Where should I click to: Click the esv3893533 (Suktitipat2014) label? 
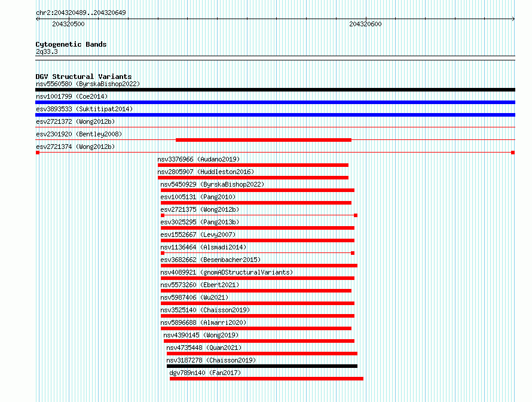point(84,109)
